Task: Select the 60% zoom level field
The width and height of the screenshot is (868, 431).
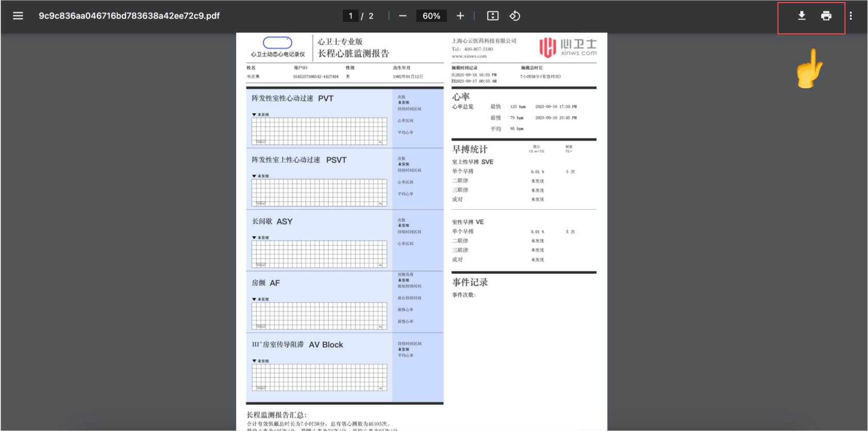Action: 431,16
